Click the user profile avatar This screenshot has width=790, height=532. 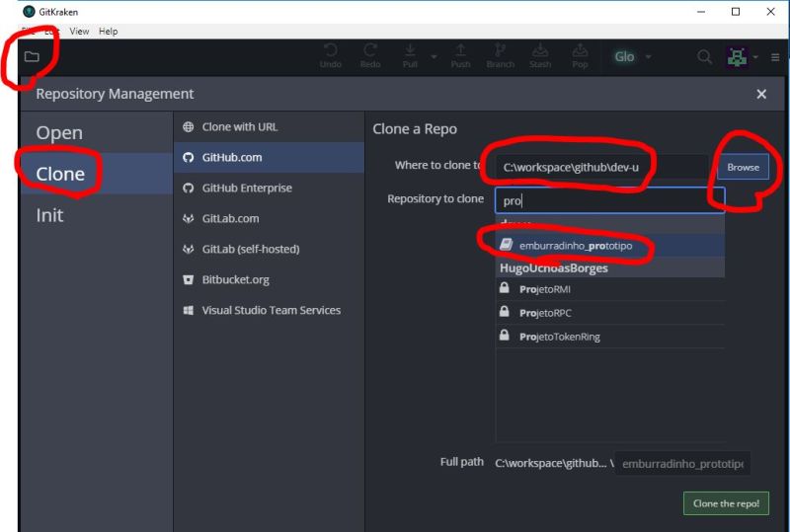(x=737, y=57)
